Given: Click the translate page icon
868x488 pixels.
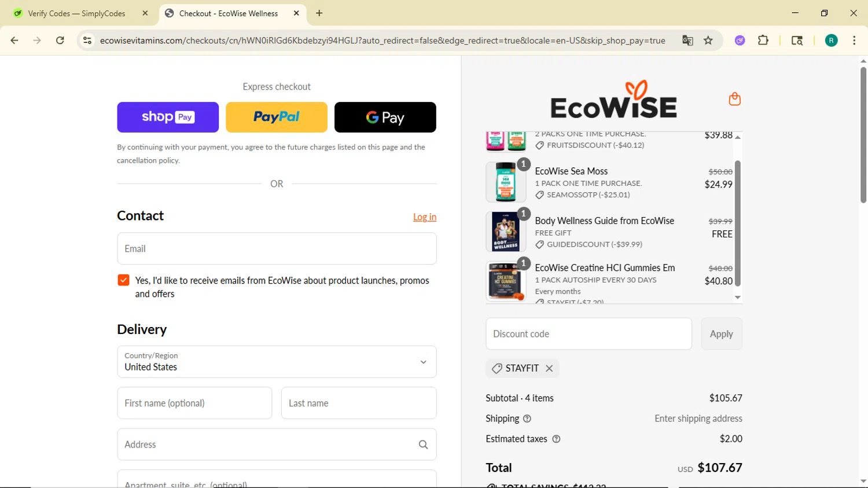Looking at the screenshot, I should pyautogui.click(x=687, y=41).
